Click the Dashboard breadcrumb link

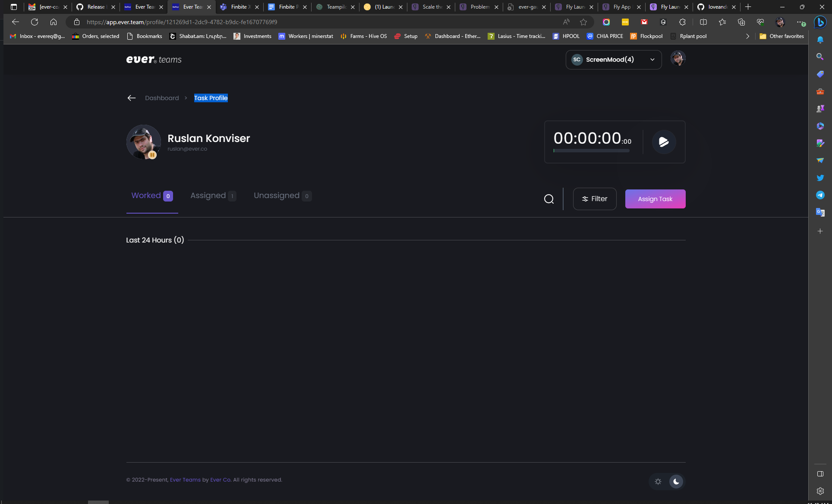tap(162, 98)
